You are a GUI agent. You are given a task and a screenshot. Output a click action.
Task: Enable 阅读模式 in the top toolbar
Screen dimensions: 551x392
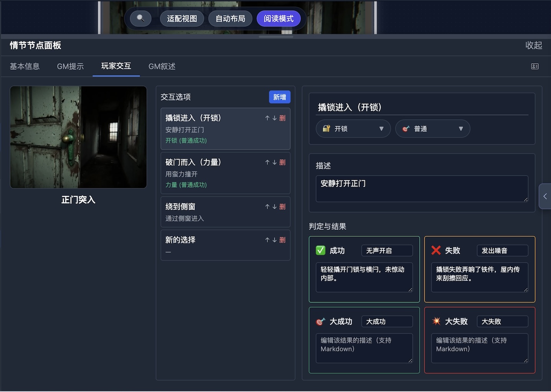(279, 18)
